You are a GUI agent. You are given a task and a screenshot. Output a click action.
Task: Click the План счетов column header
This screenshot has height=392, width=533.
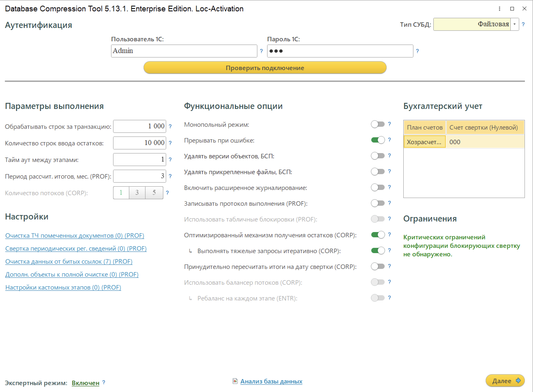tap(424, 127)
